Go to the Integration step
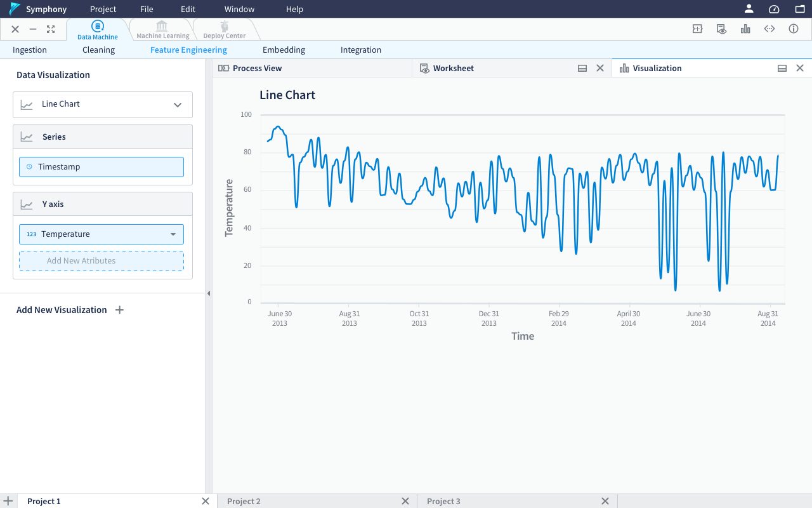This screenshot has height=508, width=812. click(361, 50)
